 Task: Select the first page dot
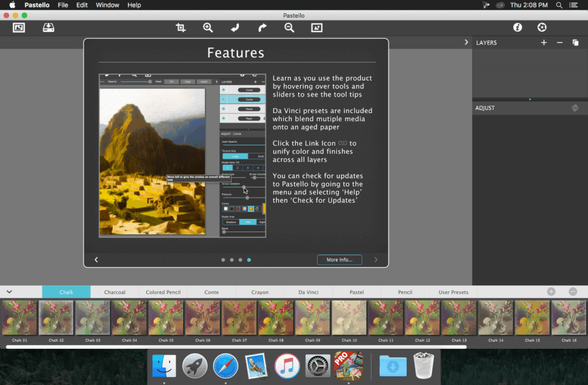click(x=223, y=260)
